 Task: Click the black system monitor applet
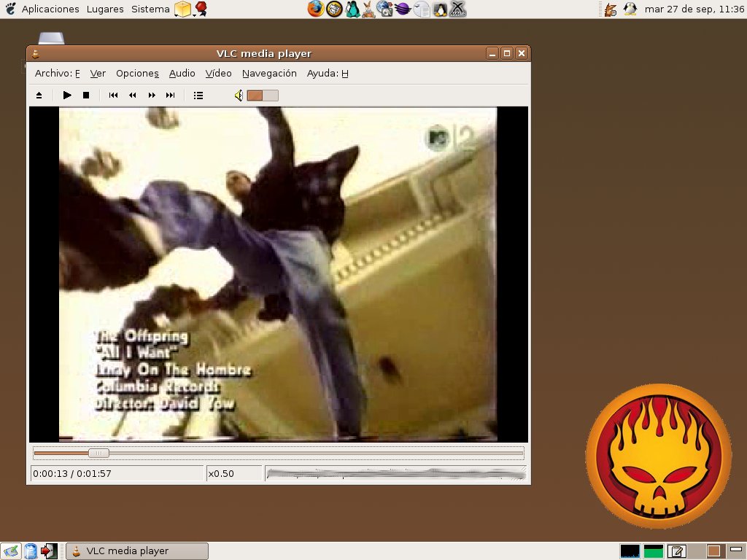pyautogui.click(x=630, y=551)
